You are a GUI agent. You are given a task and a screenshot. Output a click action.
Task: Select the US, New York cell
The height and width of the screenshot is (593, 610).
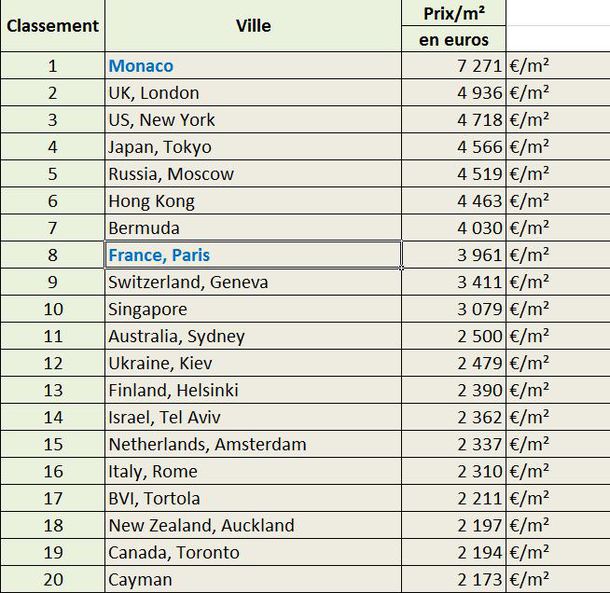(253, 119)
